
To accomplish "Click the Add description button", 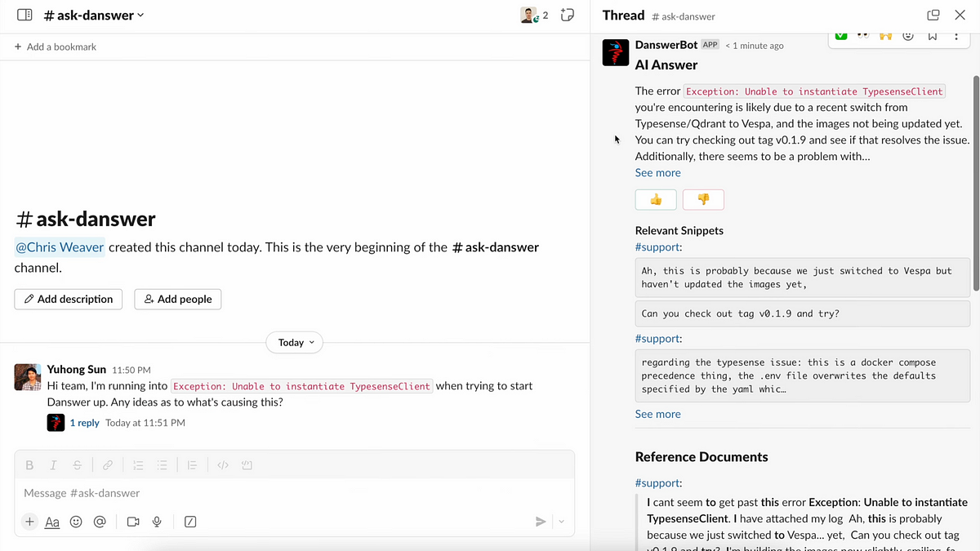I will pyautogui.click(x=69, y=299).
